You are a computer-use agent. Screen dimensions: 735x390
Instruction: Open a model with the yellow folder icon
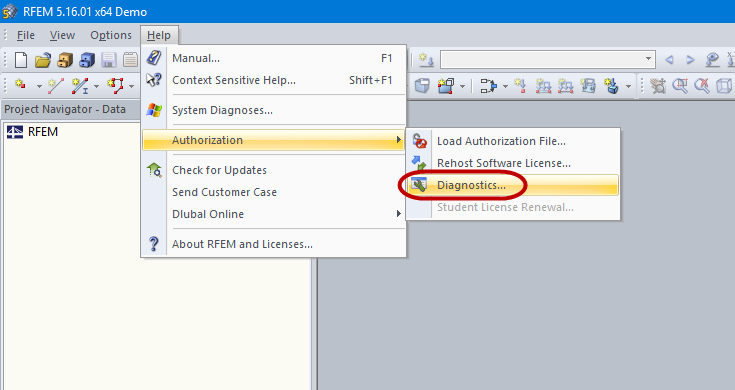point(43,60)
